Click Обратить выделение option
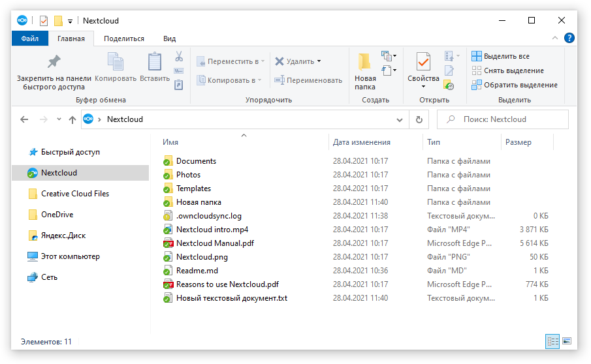 [515, 85]
